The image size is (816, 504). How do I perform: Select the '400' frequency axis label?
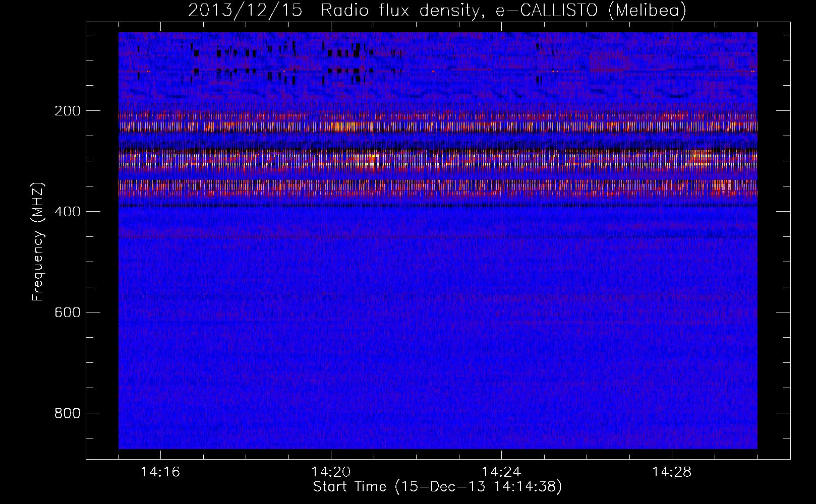(x=68, y=212)
